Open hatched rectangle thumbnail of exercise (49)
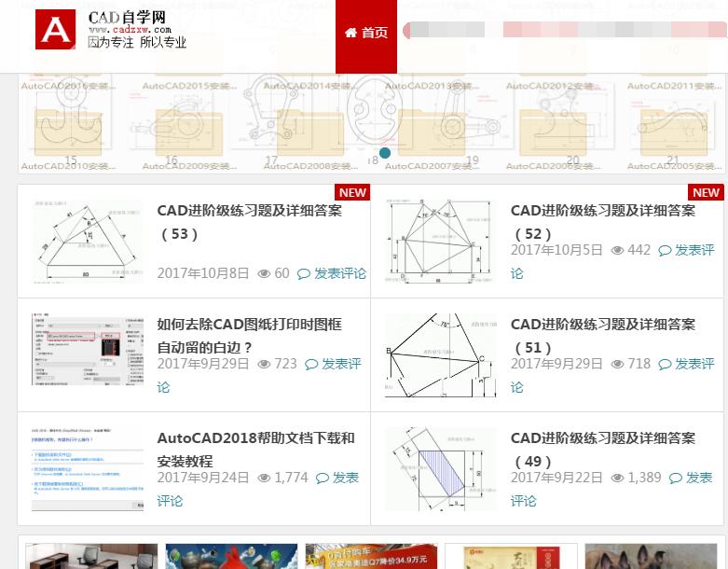Image resolution: width=728 pixels, height=569 pixels. (441, 469)
